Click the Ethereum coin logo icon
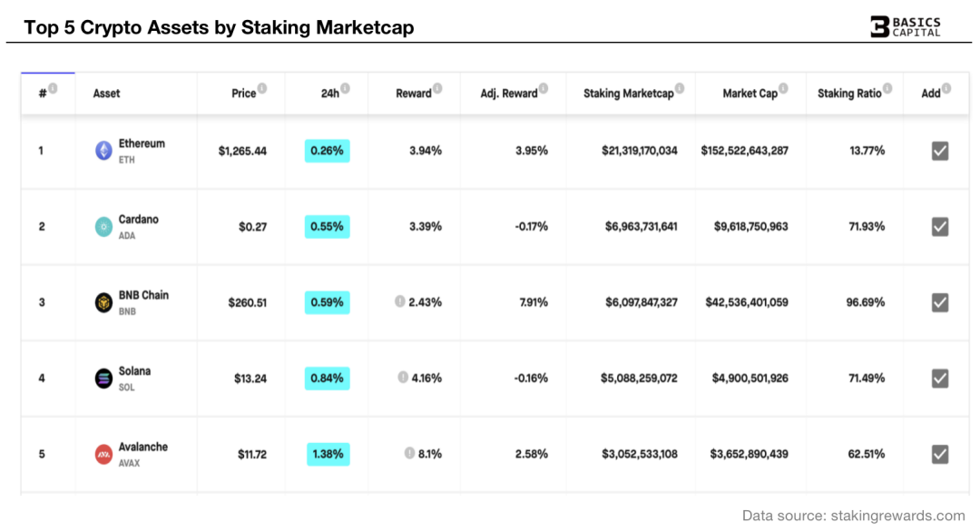Screen dimensions: 980x532 pos(104,151)
